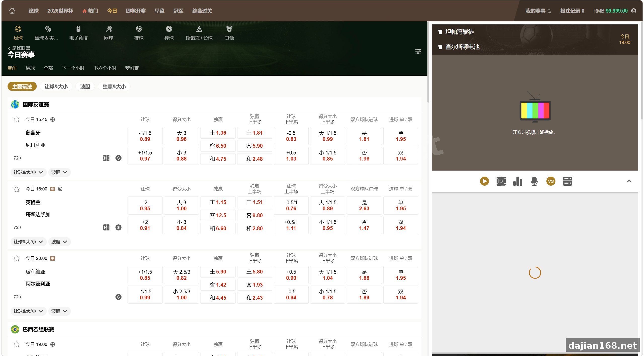Viewport: 644px width, 356px height.
Task: Select 波胆 bet type pill
Action: (85, 87)
